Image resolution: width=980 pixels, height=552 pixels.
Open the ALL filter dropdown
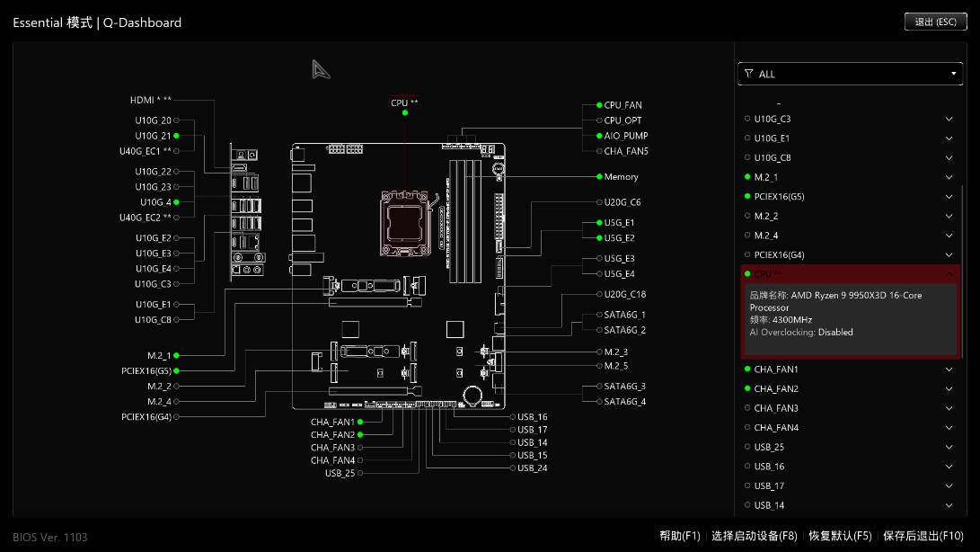[x=850, y=74]
